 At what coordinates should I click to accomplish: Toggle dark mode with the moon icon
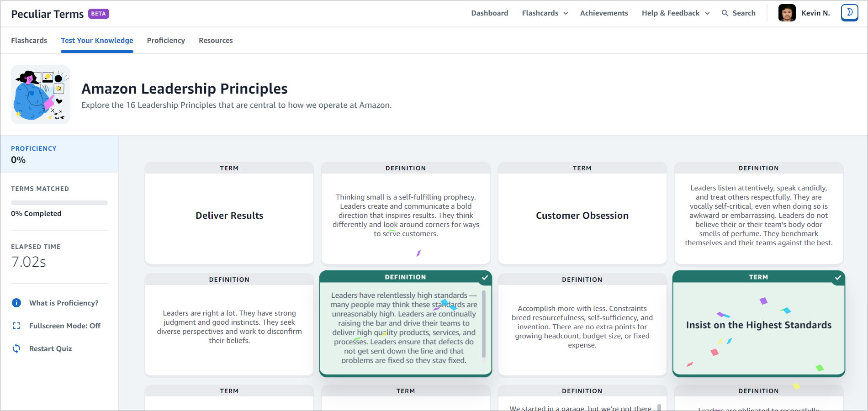coord(849,13)
